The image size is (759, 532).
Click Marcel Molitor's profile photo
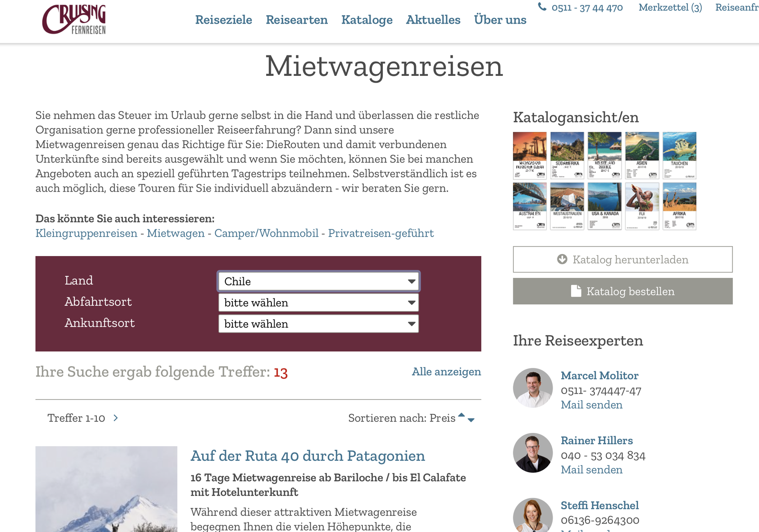point(533,388)
